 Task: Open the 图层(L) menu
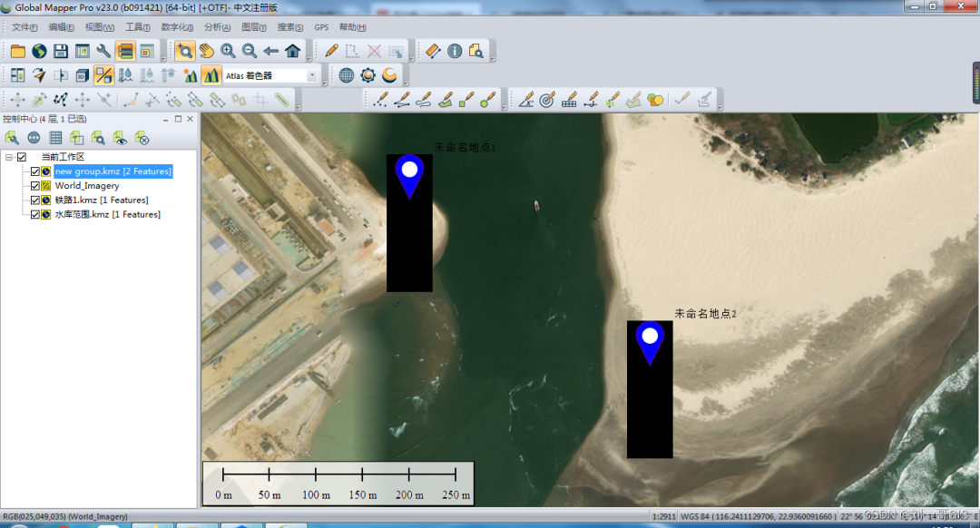[x=254, y=27]
